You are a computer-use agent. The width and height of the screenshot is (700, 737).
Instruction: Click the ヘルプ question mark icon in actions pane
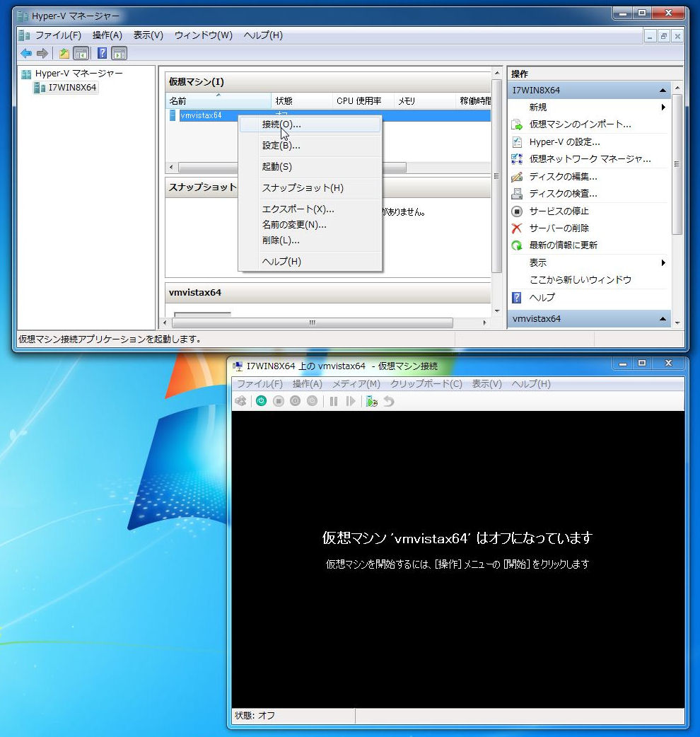[517, 298]
